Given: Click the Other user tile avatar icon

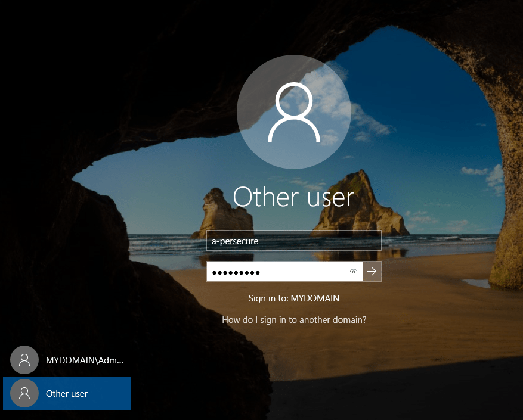Looking at the screenshot, I should pyautogui.click(x=24, y=393).
